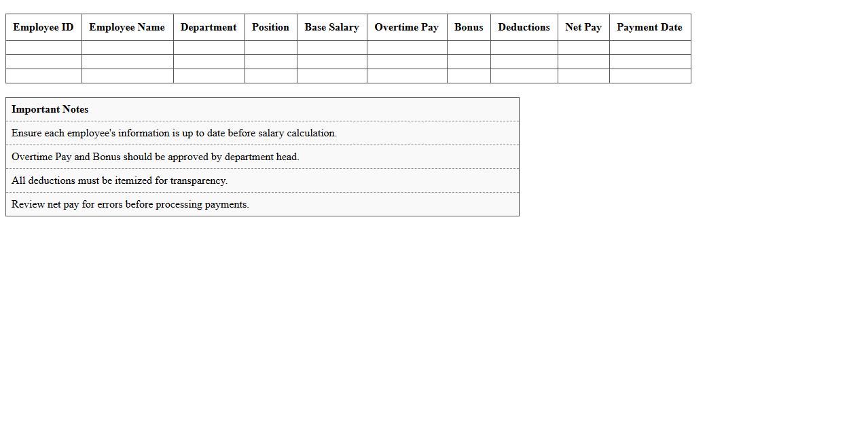The width and height of the screenshot is (868, 441).
Task: Click the last empty Net Pay cell
Action: (583, 76)
